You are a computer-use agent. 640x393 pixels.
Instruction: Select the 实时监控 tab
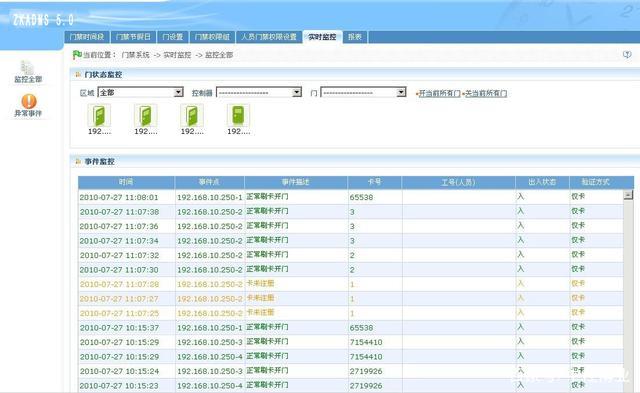click(322, 37)
